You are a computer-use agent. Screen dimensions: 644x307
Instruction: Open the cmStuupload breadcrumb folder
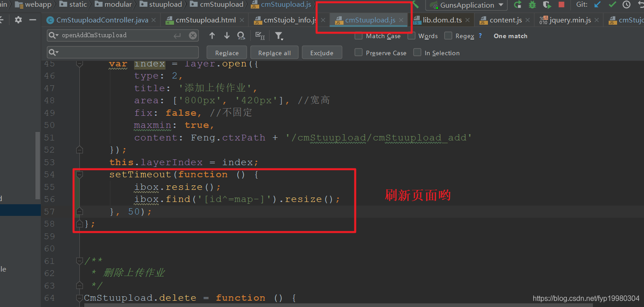pos(216,4)
